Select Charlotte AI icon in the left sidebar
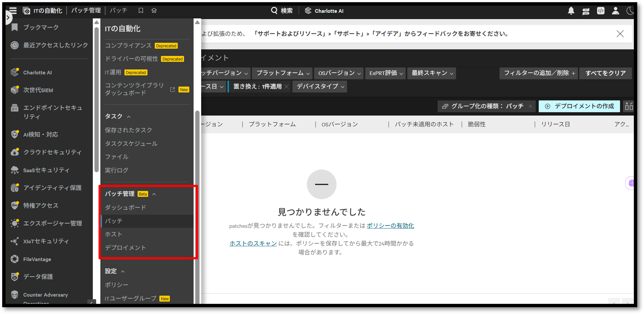 coord(15,72)
